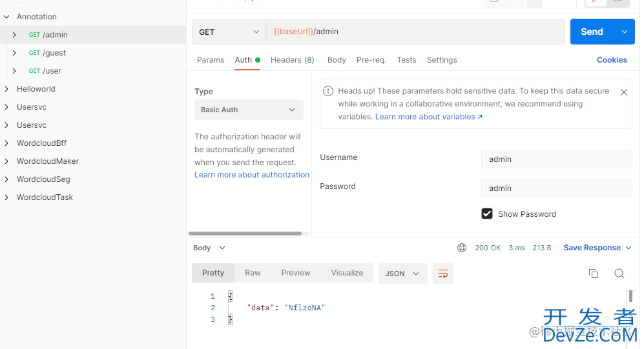Expand the GET /admin request arrow
This screenshot has width=644, height=349.
coord(14,35)
